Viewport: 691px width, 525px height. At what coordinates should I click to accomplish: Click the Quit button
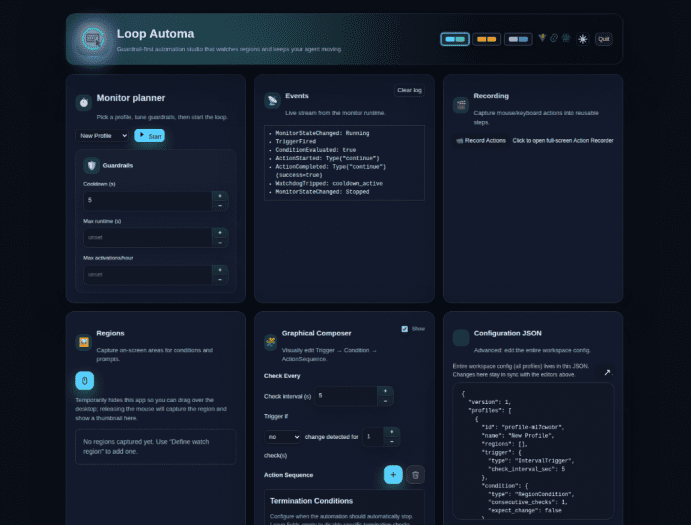pos(604,39)
